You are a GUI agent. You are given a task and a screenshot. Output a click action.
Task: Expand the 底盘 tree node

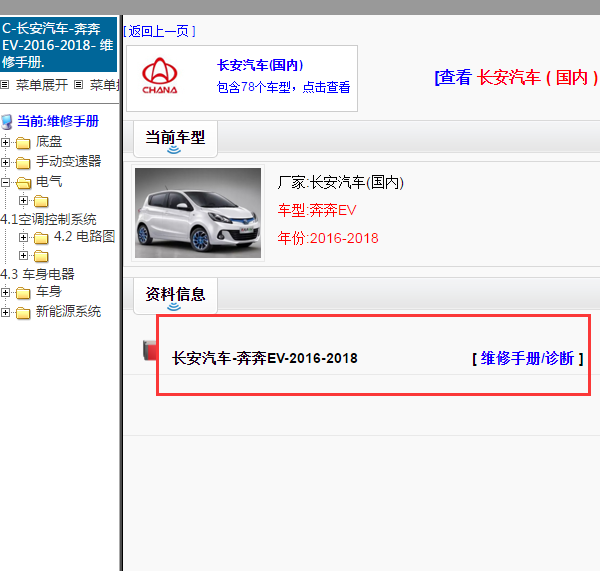coord(5,143)
